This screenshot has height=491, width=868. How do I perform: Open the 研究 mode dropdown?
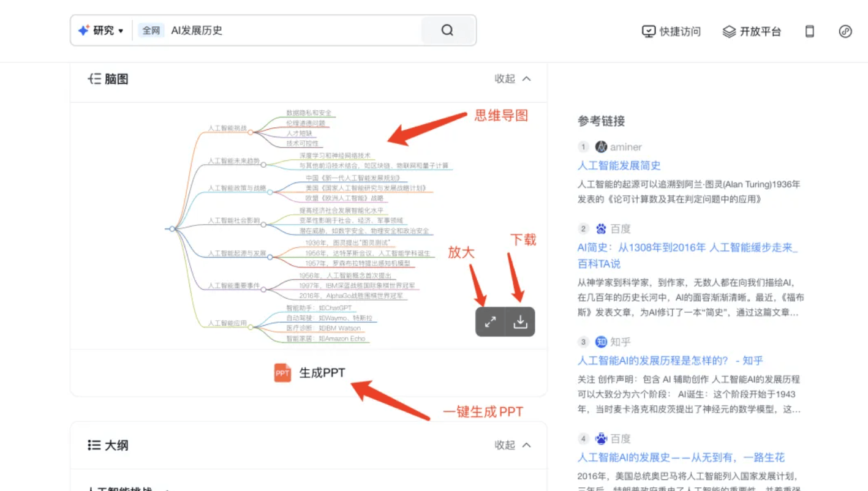pyautogui.click(x=101, y=31)
